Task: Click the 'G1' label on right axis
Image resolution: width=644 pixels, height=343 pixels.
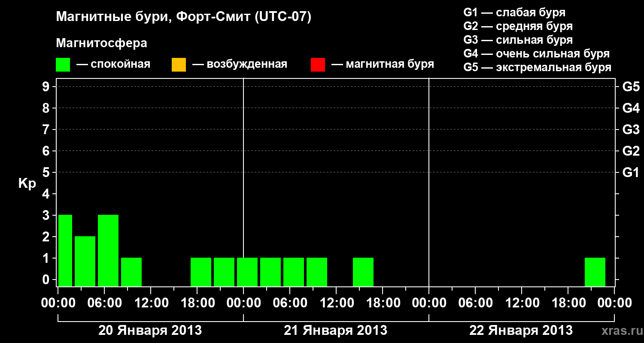Action: click(x=631, y=172)
